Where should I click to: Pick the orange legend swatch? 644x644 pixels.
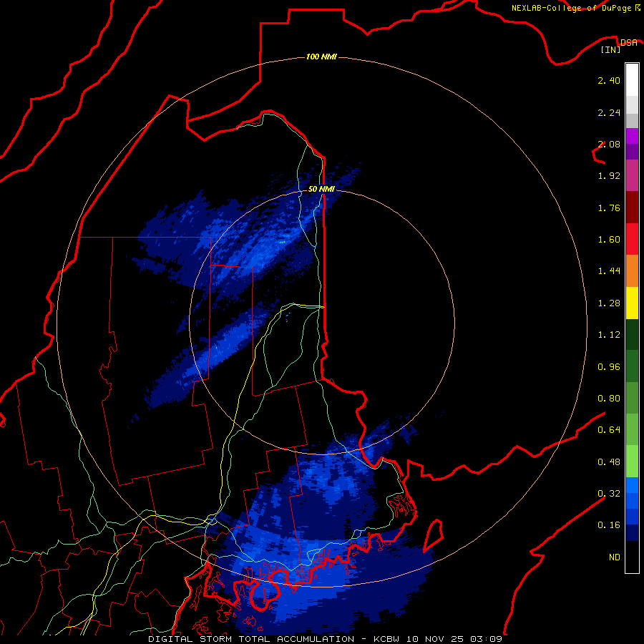click(632, 271)
